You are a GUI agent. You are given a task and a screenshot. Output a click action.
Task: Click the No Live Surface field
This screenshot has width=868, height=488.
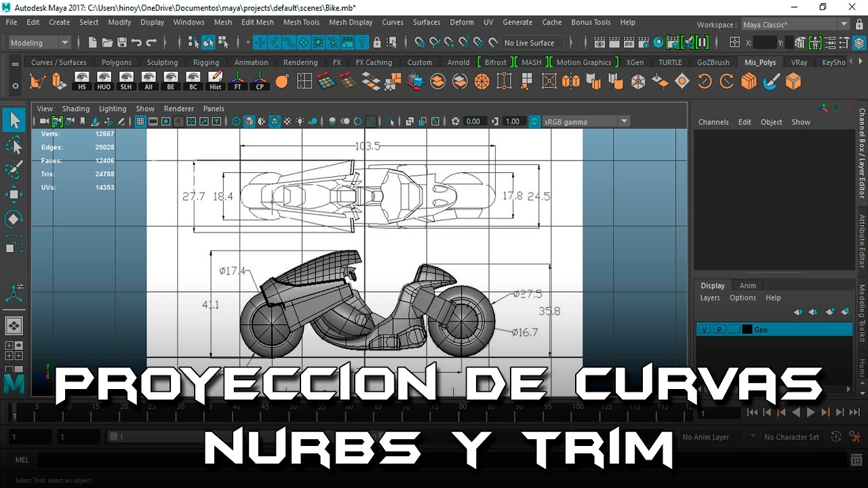pyautogui.click(x=532, y=43)
